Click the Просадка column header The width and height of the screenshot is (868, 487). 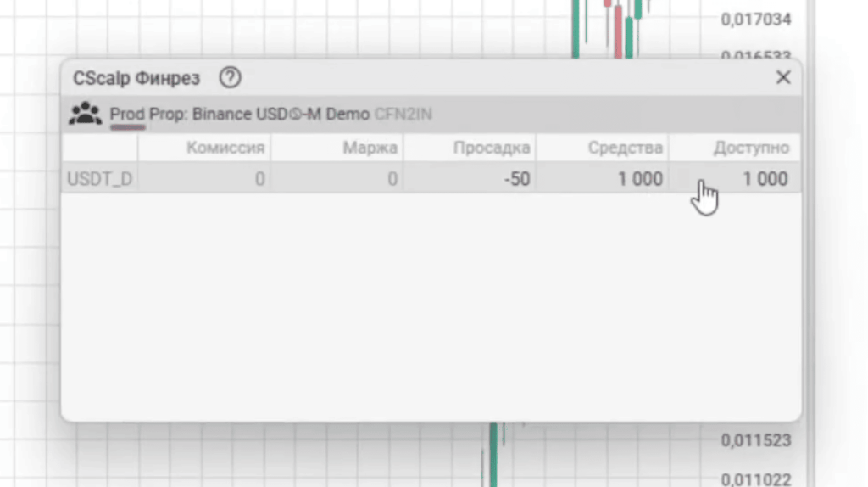click(492, 148)
